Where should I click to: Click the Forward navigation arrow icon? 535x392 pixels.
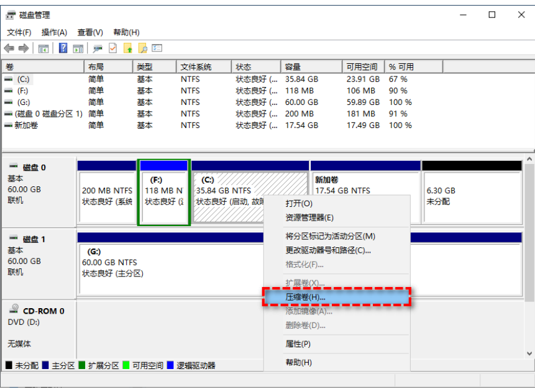coord(22,48)
